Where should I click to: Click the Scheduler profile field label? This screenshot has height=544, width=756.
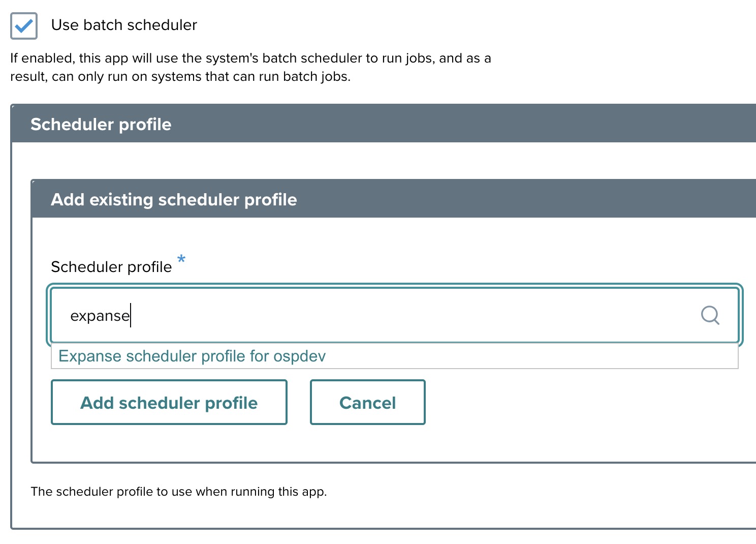point(111,267)
